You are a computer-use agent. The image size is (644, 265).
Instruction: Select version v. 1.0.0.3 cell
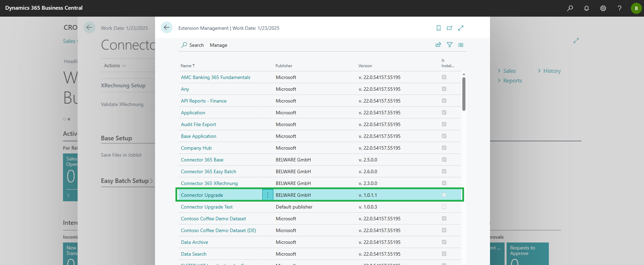(368, 207)
